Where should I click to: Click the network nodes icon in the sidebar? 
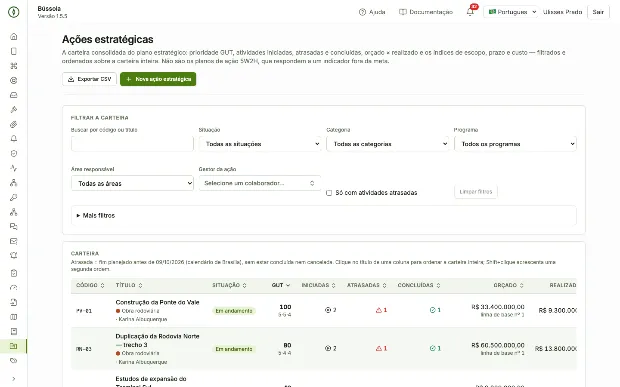pyautogui.click(x=13, y=212)
